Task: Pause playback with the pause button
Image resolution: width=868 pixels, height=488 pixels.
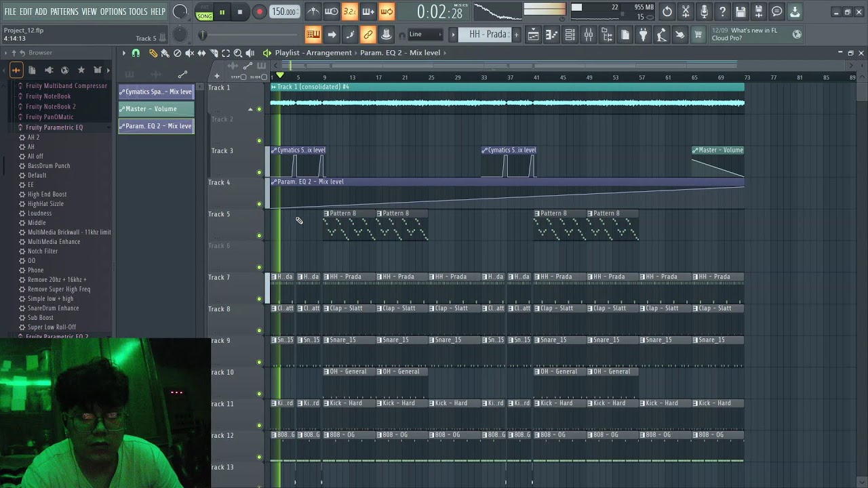Action: [x=222, y=12]
